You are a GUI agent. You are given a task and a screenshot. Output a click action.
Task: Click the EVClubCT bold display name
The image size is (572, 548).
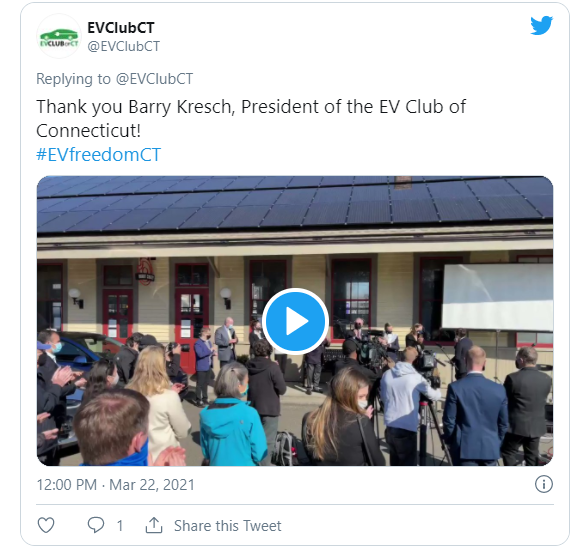pos(121,28)
